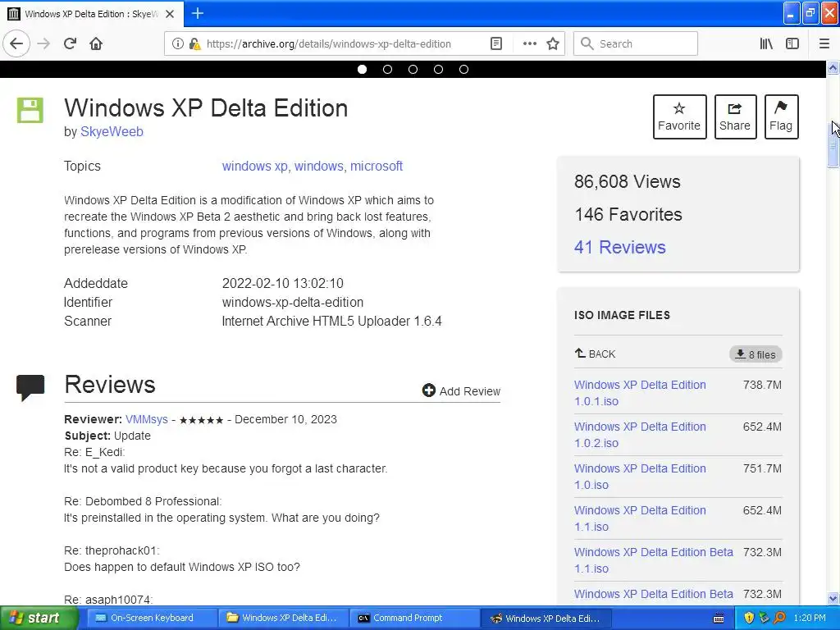Download Windows XP Delta Edition 1.0.2.iso
The height and width of the screenshot is (630, 840).
point(640,435)
